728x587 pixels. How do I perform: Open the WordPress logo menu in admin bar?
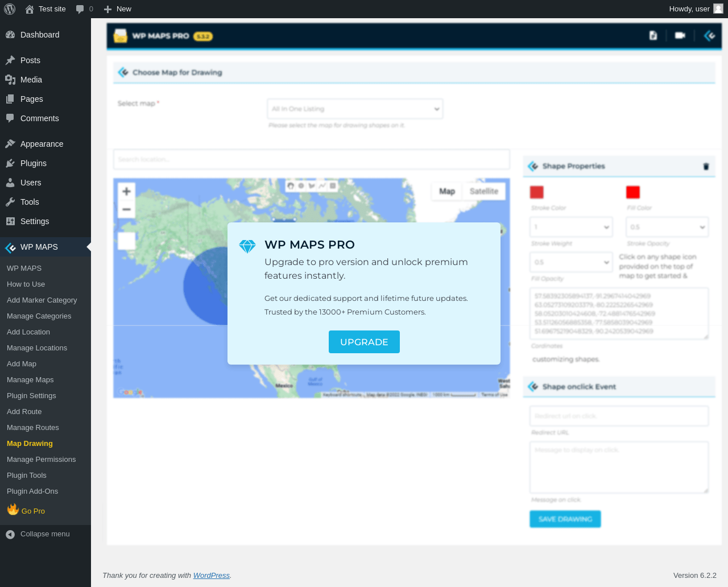(10, 9)
